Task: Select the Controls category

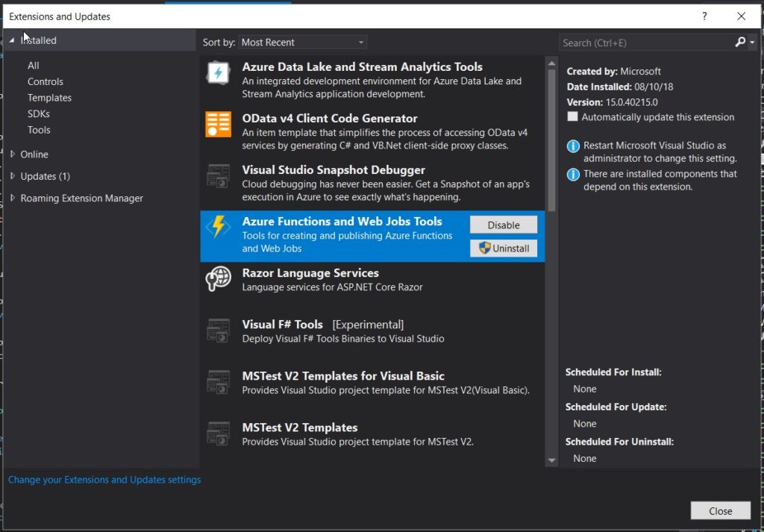Action: 46,81
